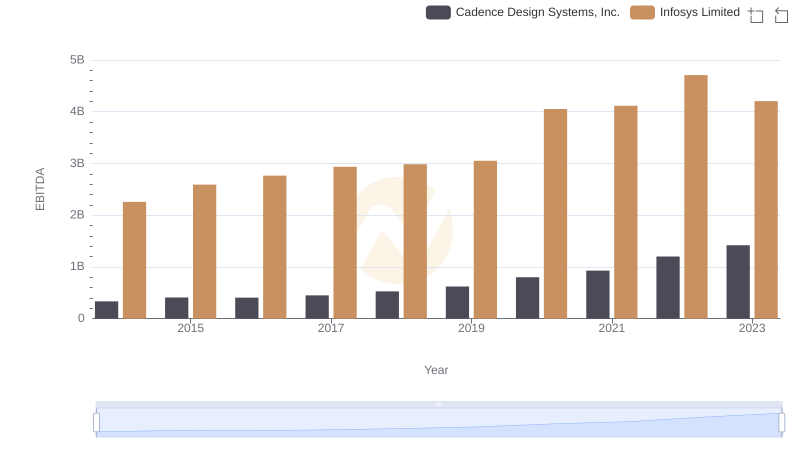Toggle Cadence Design Systems legend swatch
This screenshot has height=461, width=800.
[x=438, y=12]
